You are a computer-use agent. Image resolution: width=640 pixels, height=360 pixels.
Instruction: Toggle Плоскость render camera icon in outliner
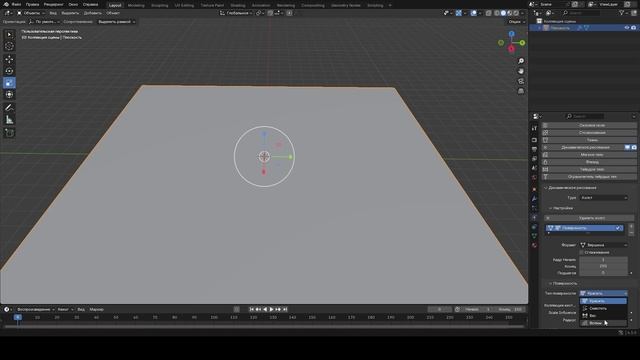(x=633, y=28)
